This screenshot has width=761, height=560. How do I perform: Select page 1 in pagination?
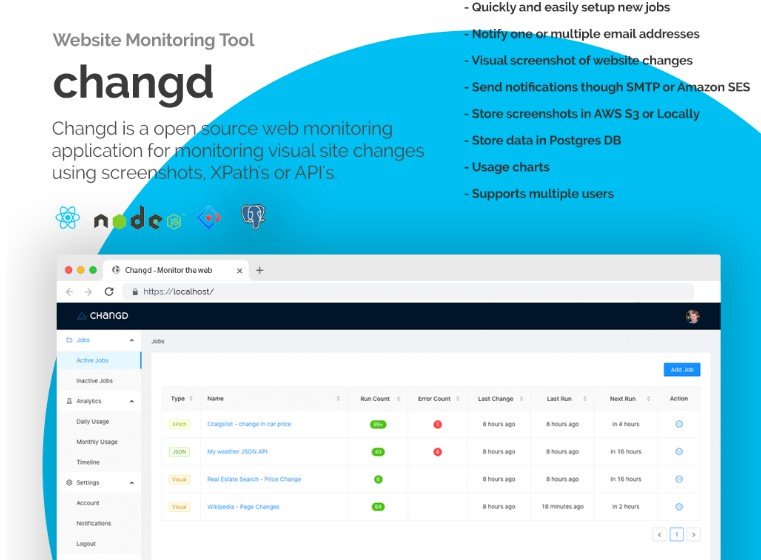[677, 534]
